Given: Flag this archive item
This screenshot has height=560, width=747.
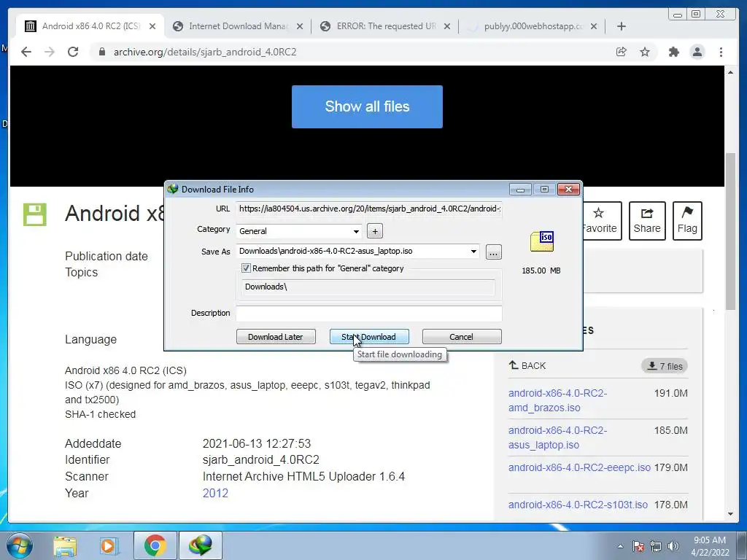Looking at the screenshot, I should coord(687,221).
